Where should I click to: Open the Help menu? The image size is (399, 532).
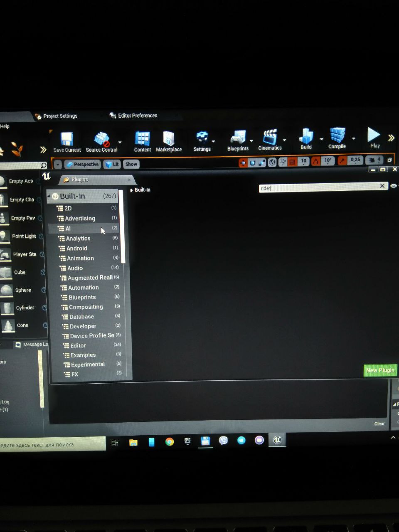coord(5,126)
